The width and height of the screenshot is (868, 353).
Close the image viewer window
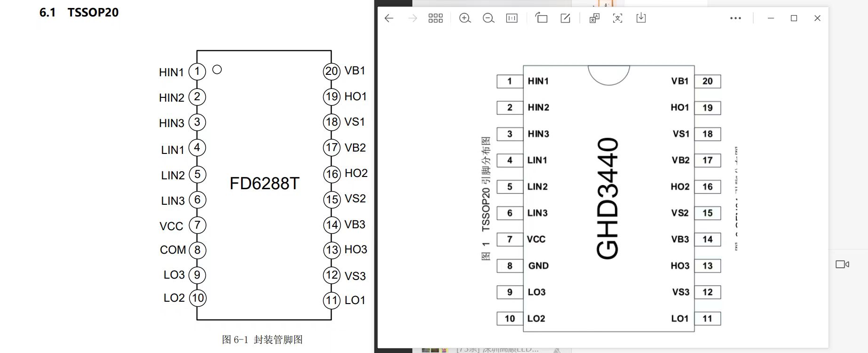[817, 18]
